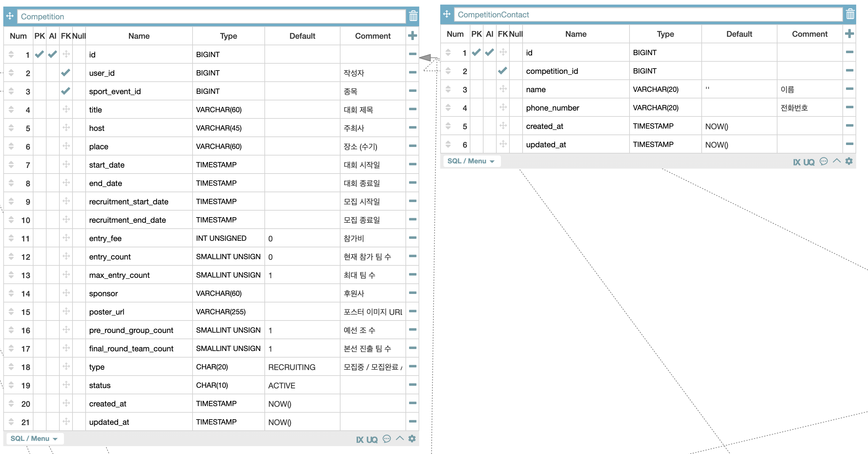Click the IX index button under Competition
The width and height of the screenshot is (868, 454).
[360, 440]
